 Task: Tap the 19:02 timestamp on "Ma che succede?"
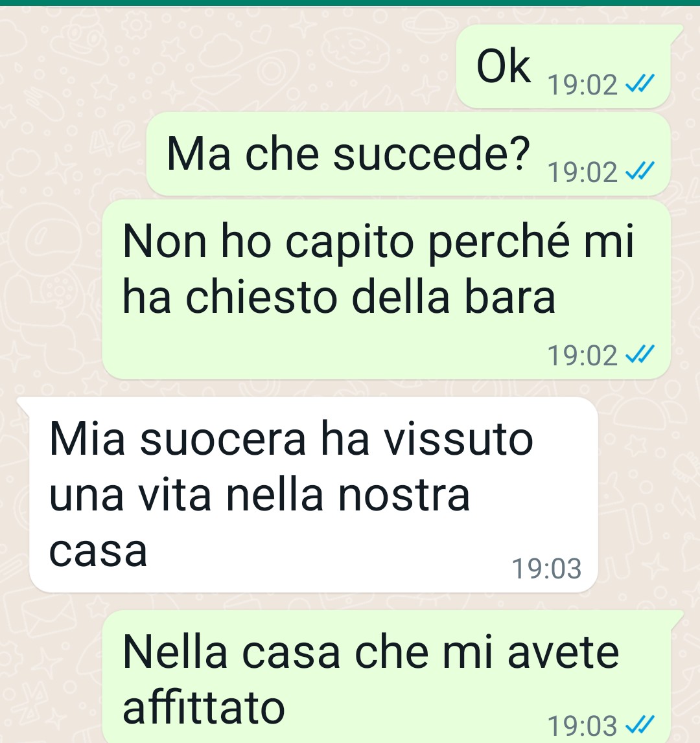583,172
